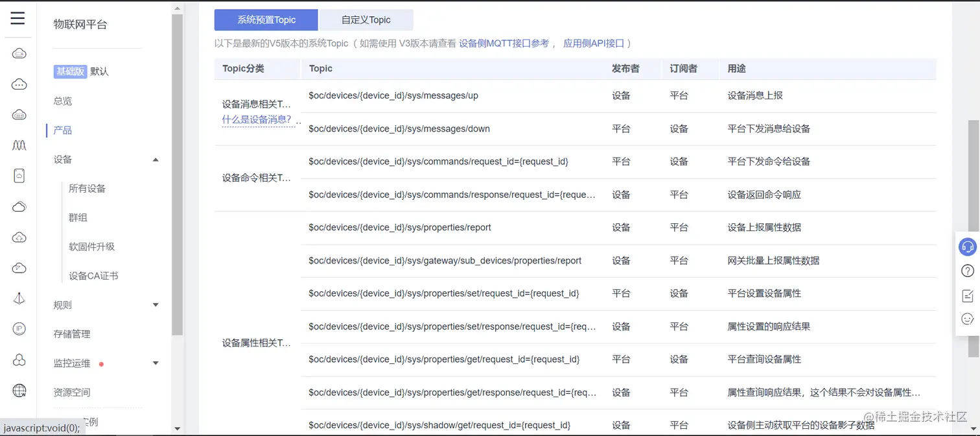Click the 基础版 badge
This screenshot has width=980, height=436.
(x=70, y=71)
